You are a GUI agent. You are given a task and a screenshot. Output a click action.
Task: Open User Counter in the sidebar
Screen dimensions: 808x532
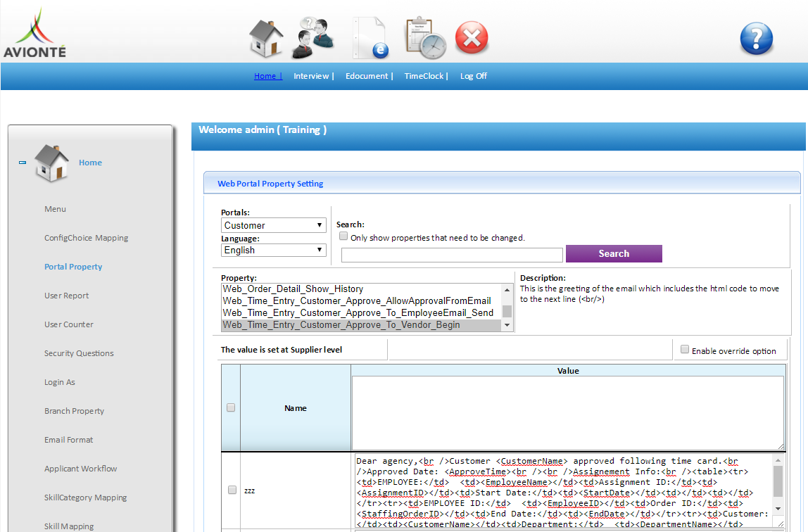68,324
